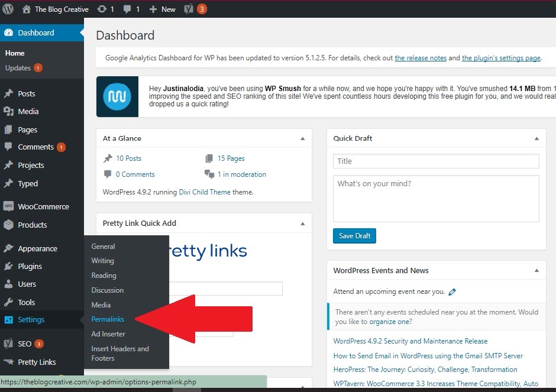Open Permalinks in the Settings submenu
Image resolution: width=556 pixels, height=392 pixels.
click(x=108, y=319)
